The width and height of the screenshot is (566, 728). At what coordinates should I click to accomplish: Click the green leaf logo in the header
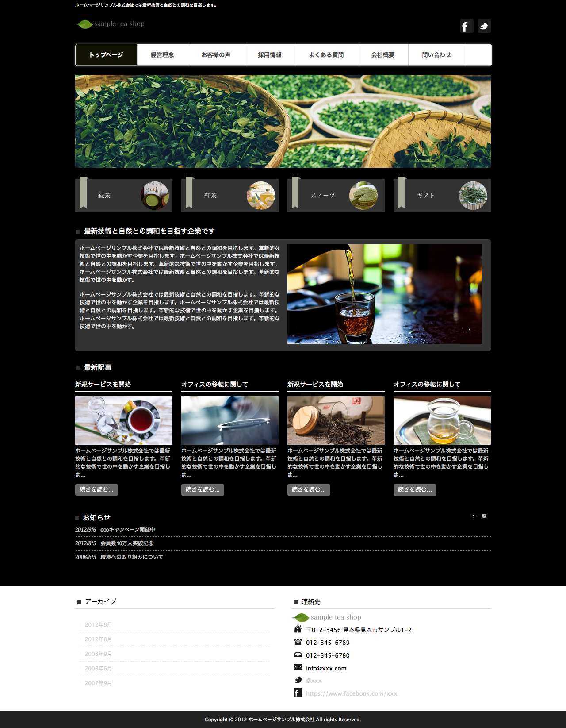click(84, 24)
